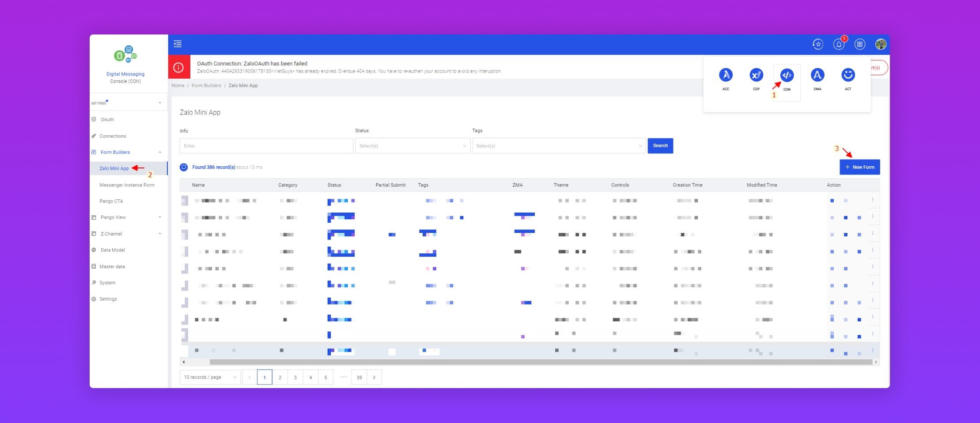This screenshot has height=423, width=980.
Task: Open the Status select dropdown
Action: pyautogui.click(x=412, y=146)
